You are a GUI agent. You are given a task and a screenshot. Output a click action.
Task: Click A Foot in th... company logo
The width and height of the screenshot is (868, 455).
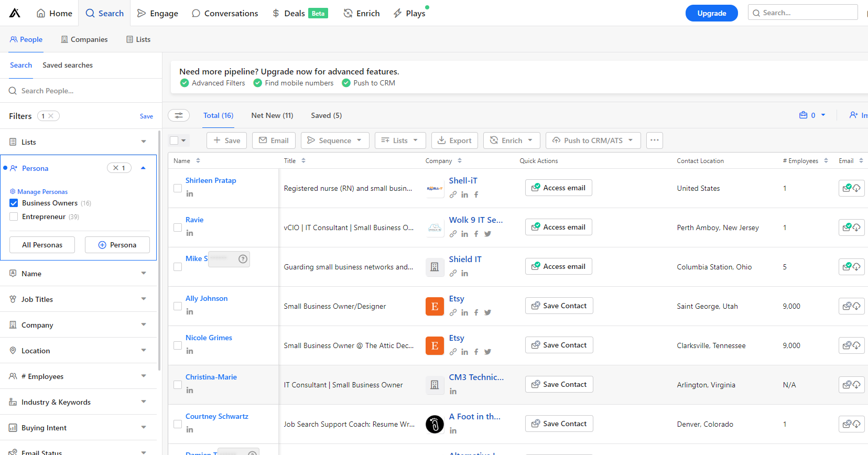pos(435,424)
